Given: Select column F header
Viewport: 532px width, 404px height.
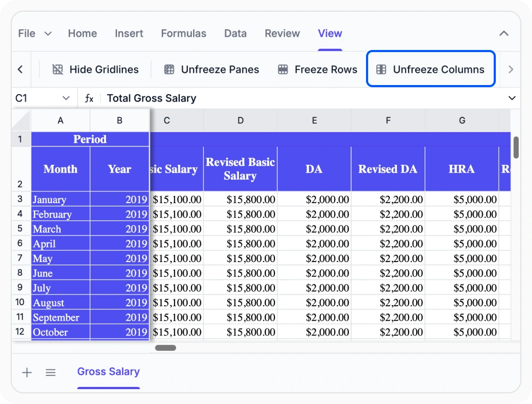Looking at the screenshot, I should [x=388, y=121].
